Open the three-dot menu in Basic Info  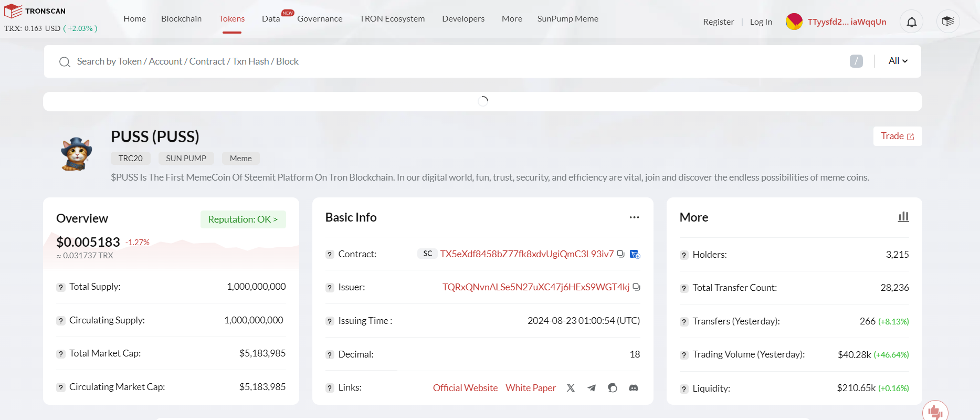[634, 217]
